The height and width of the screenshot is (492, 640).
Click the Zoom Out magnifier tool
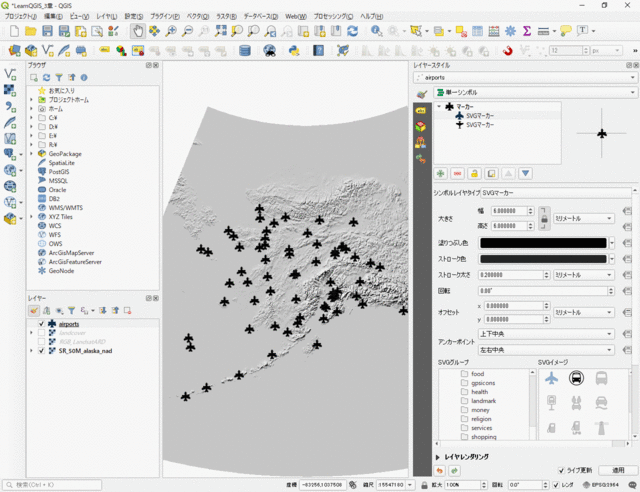point(187,31)
